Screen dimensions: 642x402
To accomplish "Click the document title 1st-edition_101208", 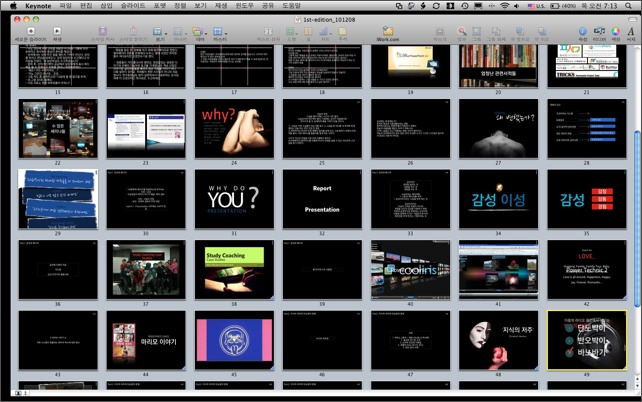I will (329, 19).
